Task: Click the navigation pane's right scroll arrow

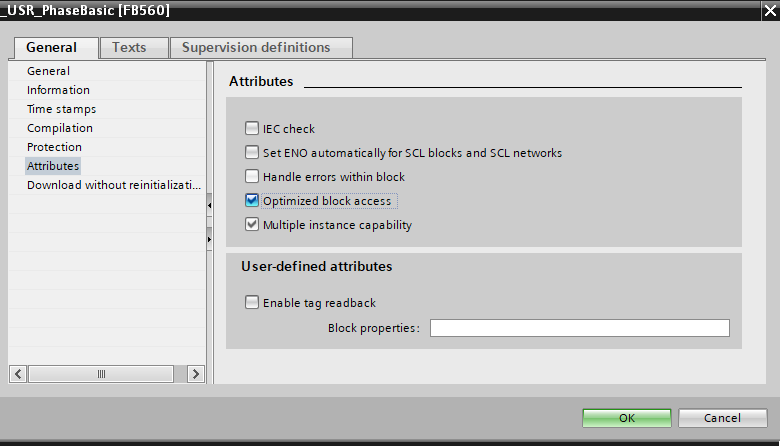Action: pos(197,374)
